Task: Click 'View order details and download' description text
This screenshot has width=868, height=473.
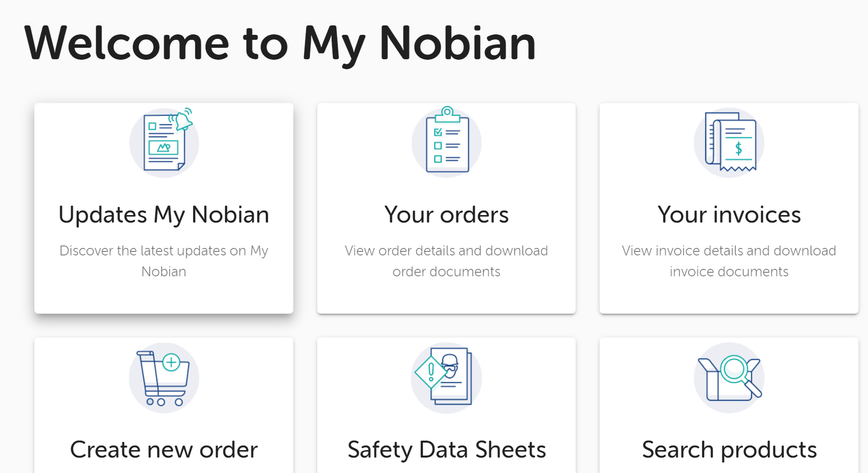Action: click(x=446, y=250)
